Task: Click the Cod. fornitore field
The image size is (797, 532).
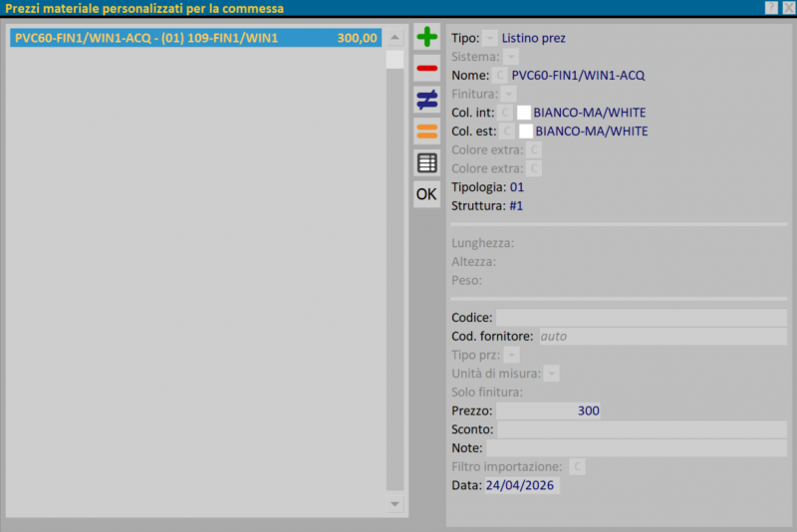Action: (662, 337)
